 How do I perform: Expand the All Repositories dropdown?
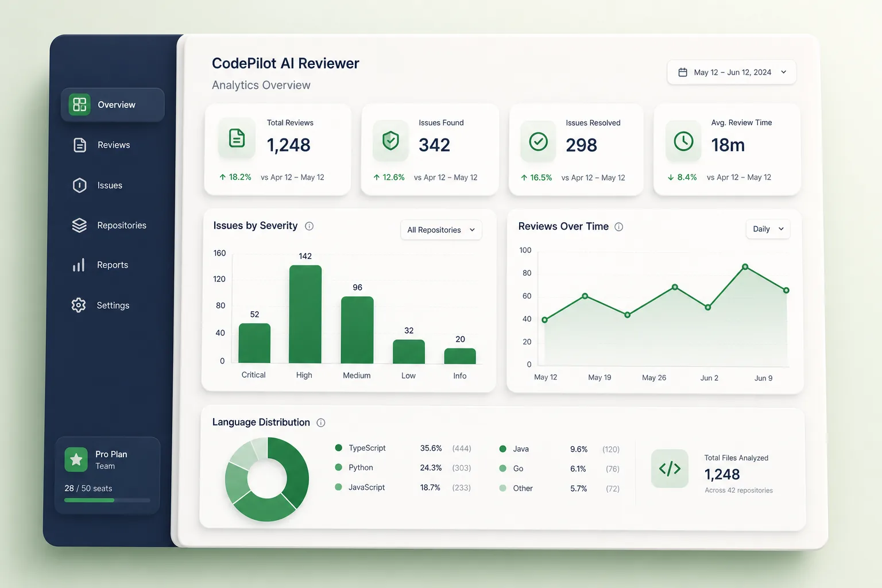[441, 230]
